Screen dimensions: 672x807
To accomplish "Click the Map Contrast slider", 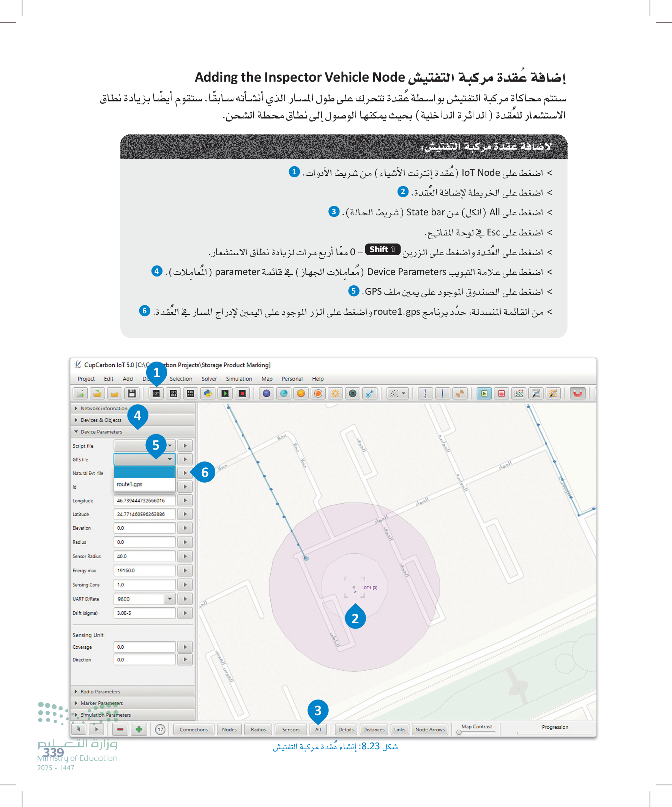I will [x=476, y=733].
